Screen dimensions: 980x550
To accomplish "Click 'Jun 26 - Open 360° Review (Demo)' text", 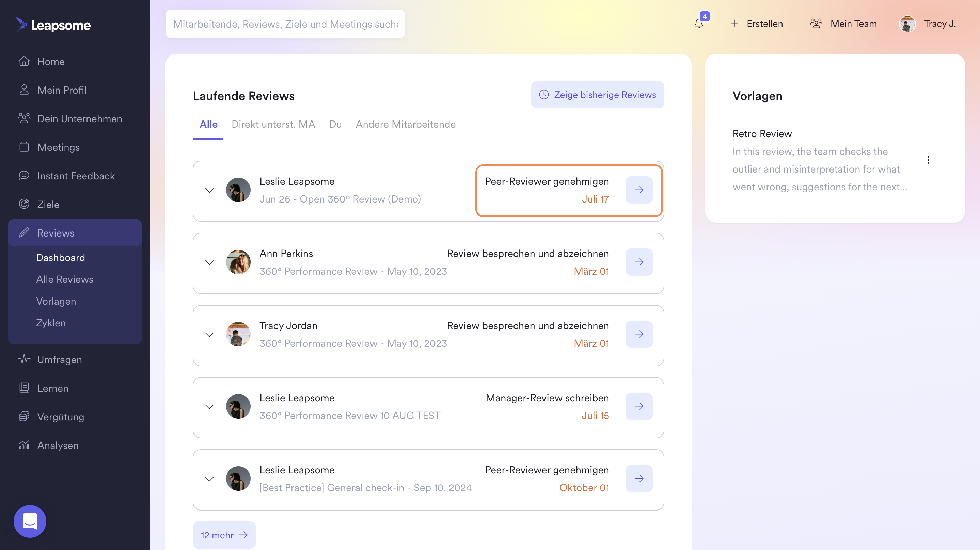I will tap(340, 199).
